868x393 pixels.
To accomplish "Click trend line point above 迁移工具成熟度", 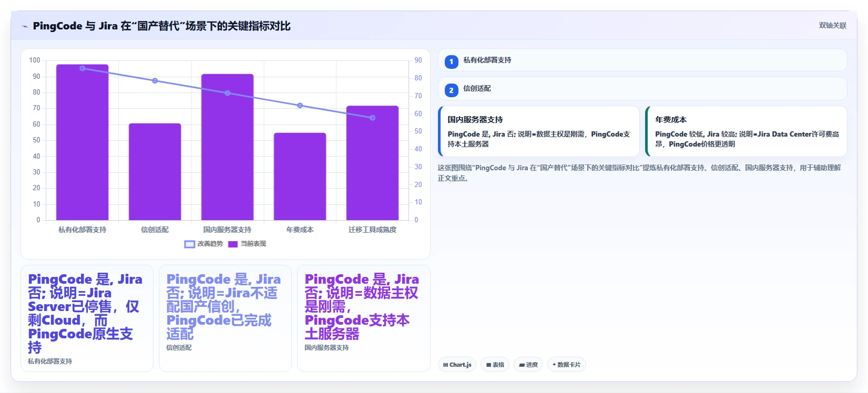I will tap(372, 118).
